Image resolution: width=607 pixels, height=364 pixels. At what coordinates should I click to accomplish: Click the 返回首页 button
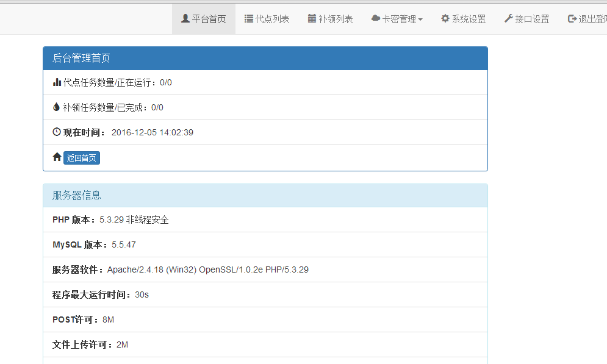(82, 158)
